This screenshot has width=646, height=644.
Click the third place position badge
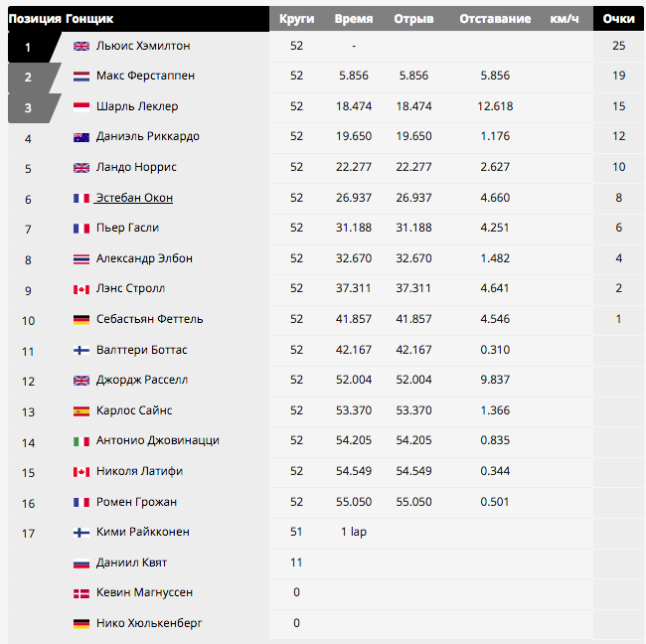tap(31, 108)
